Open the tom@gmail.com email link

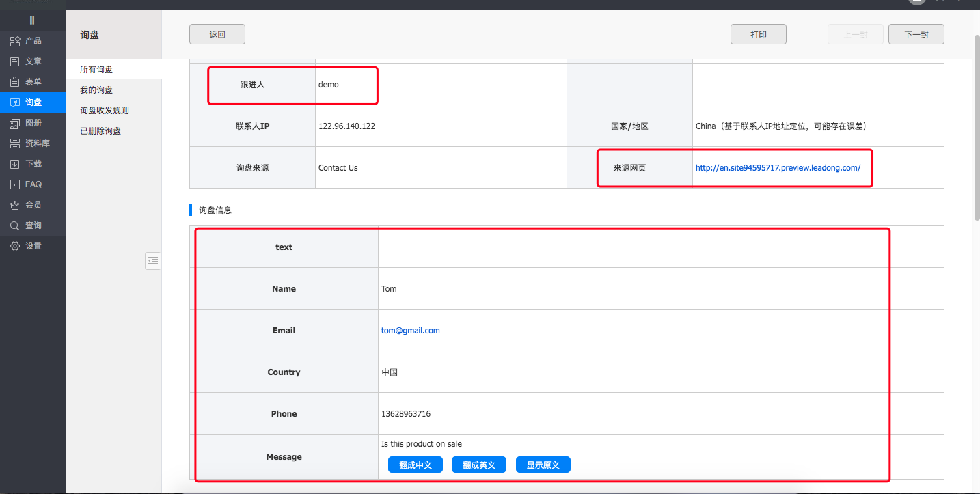pyautogui.click(x=411, y=331)
